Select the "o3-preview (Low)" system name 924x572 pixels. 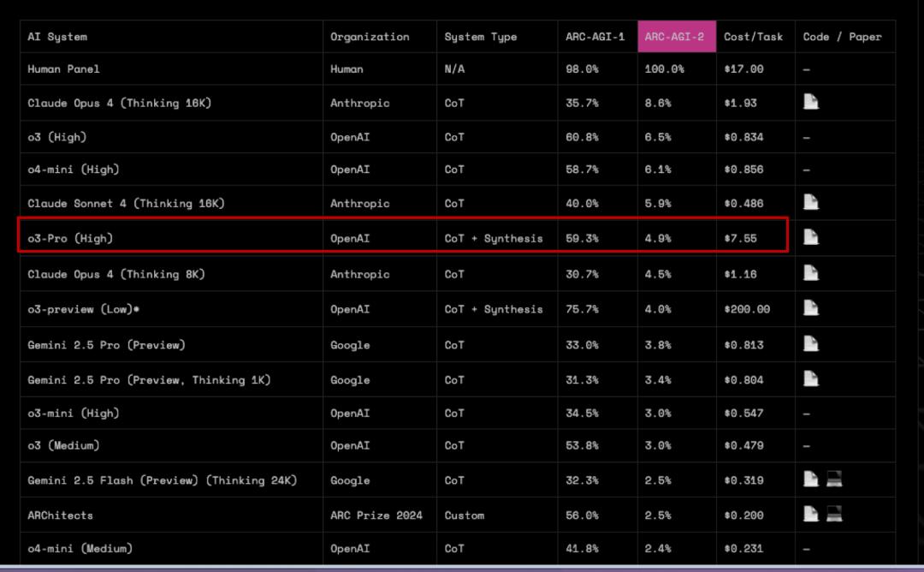[x=83, y=310]
